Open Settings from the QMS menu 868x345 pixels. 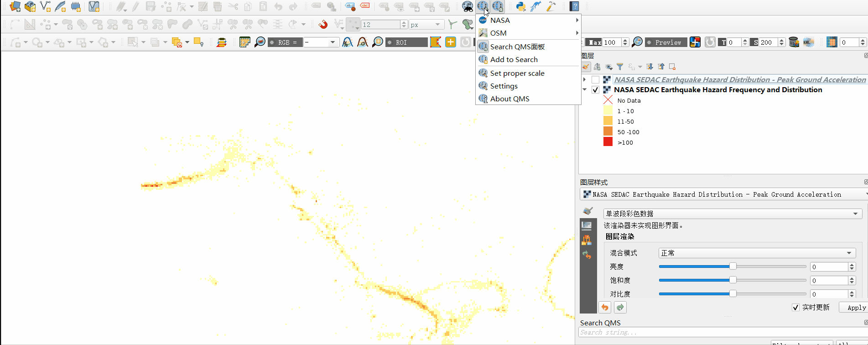point(528,86)
